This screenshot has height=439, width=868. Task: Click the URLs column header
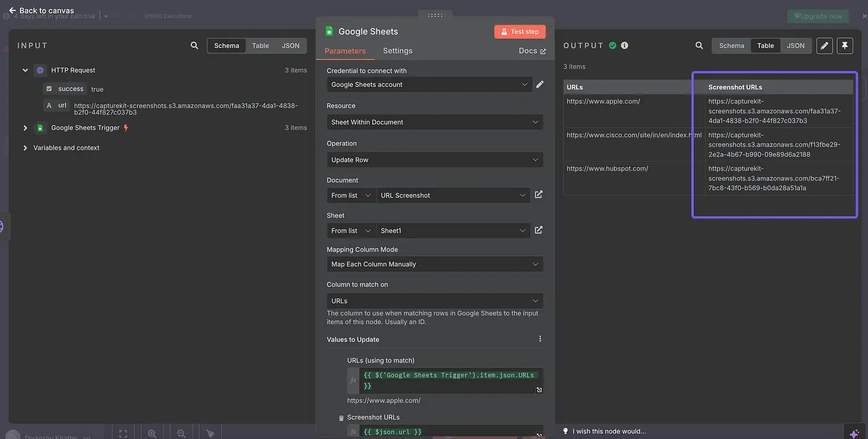pos(634,87)
